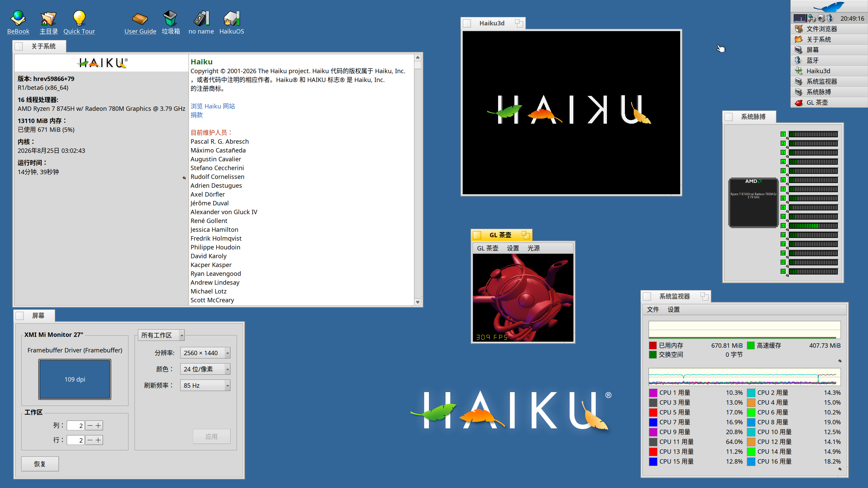
Task: Increase the 列 workspace columns with plus
Action: (x=98, y=425)
